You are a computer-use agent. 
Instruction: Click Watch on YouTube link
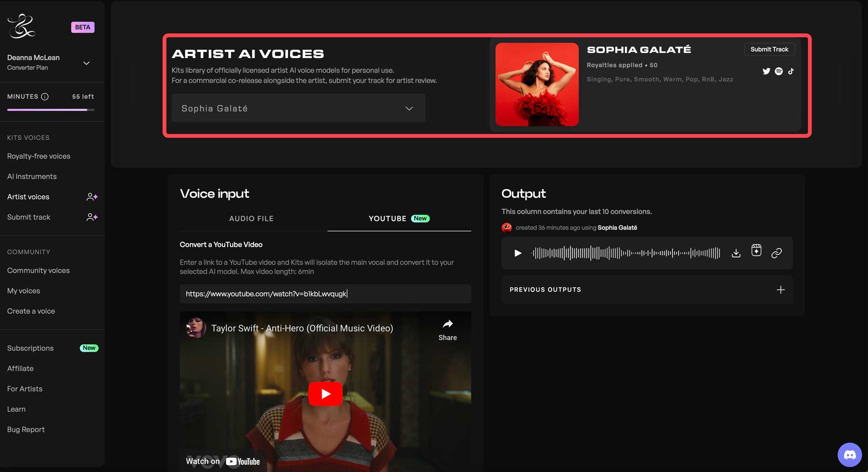pyautogui.click(x=223, y=461)
